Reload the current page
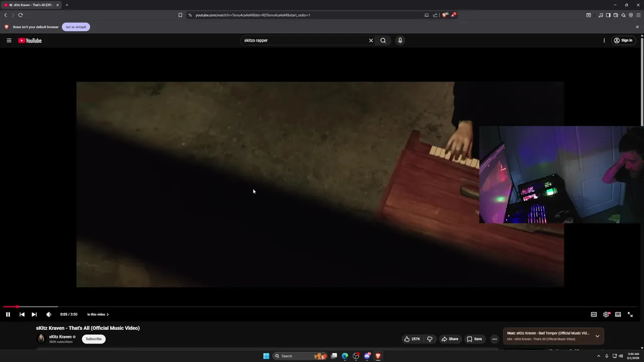Image resolution: width=644 pixels, height=362 pixels. 21,15
